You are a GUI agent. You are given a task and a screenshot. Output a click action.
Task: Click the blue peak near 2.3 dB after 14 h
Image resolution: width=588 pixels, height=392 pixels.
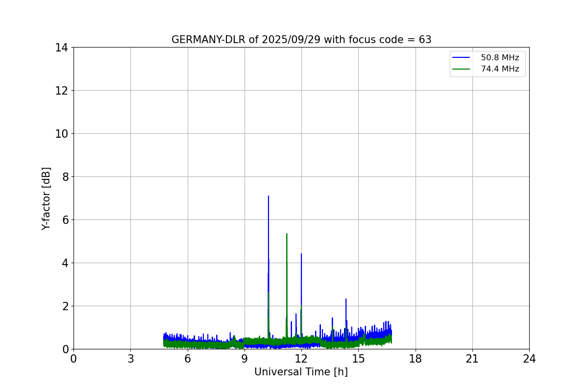(346, 299)
